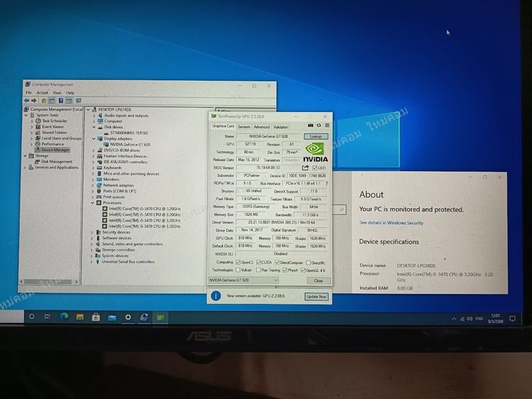Select Performance in the left tree
This screenshot has width=532, height=399.
[52, 144]
